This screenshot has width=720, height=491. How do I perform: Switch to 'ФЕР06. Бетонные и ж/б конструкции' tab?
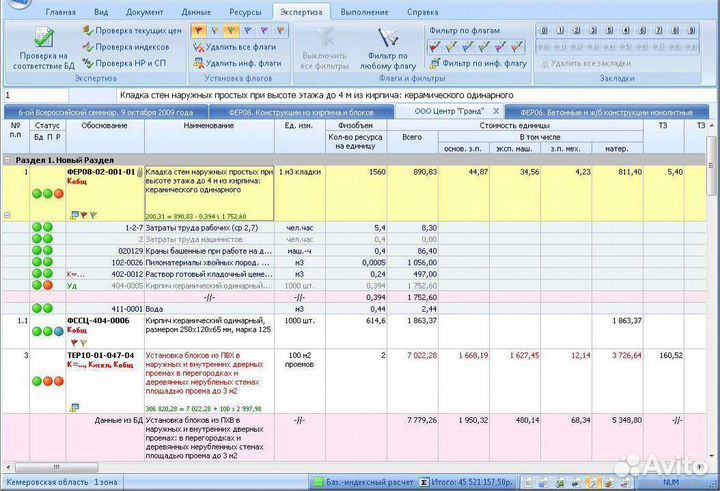pyautogui.click(x=607, y=113)
